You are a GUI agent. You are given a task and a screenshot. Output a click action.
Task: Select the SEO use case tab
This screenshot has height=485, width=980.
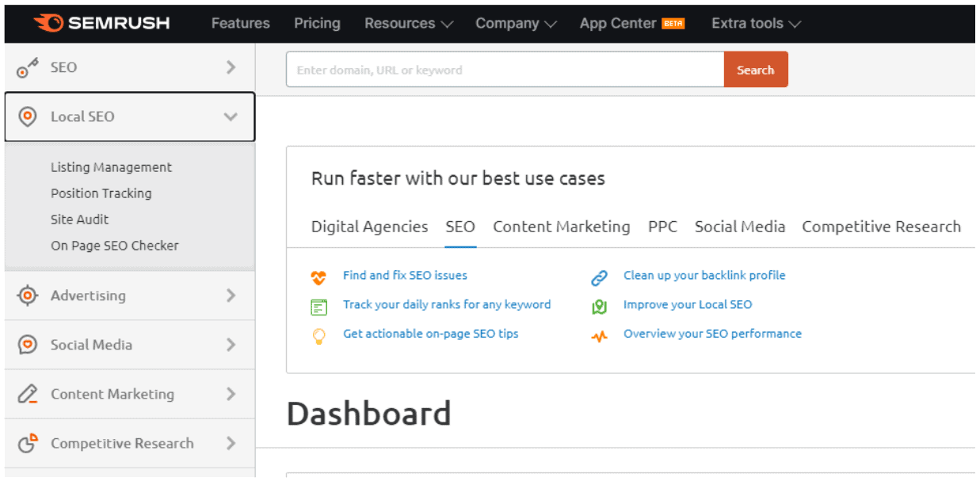pyautogui.click(x=460, y=227)
